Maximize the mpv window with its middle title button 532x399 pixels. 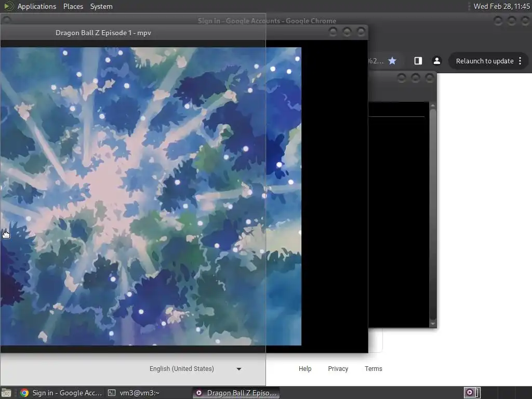click(x=347, y=32)
